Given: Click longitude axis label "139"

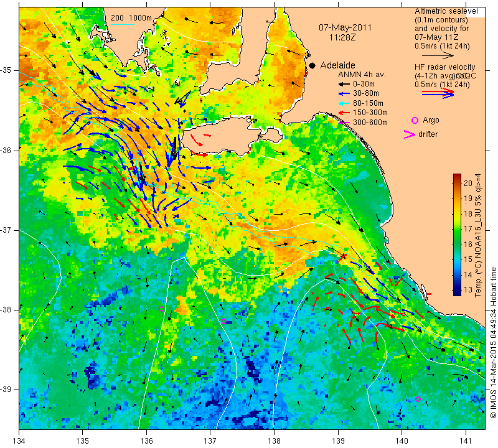Looking at the screenshot, I should click(x=338, y=441).
